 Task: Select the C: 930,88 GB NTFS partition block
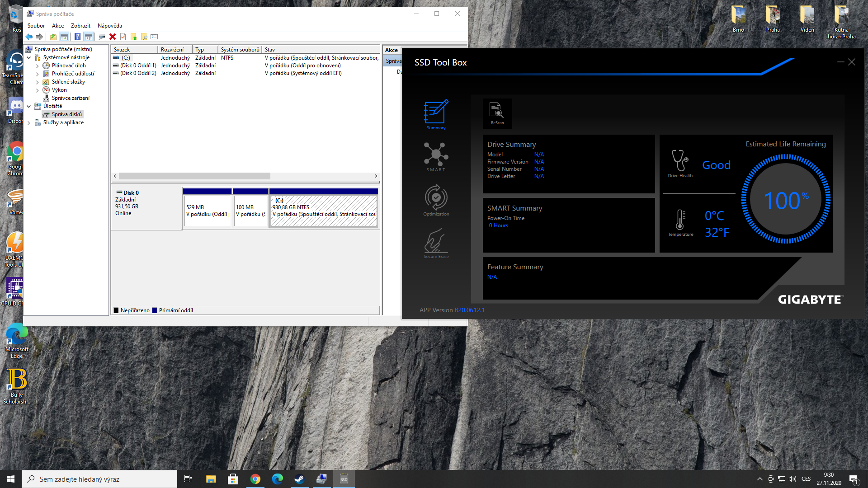click(x=324, y=211)
